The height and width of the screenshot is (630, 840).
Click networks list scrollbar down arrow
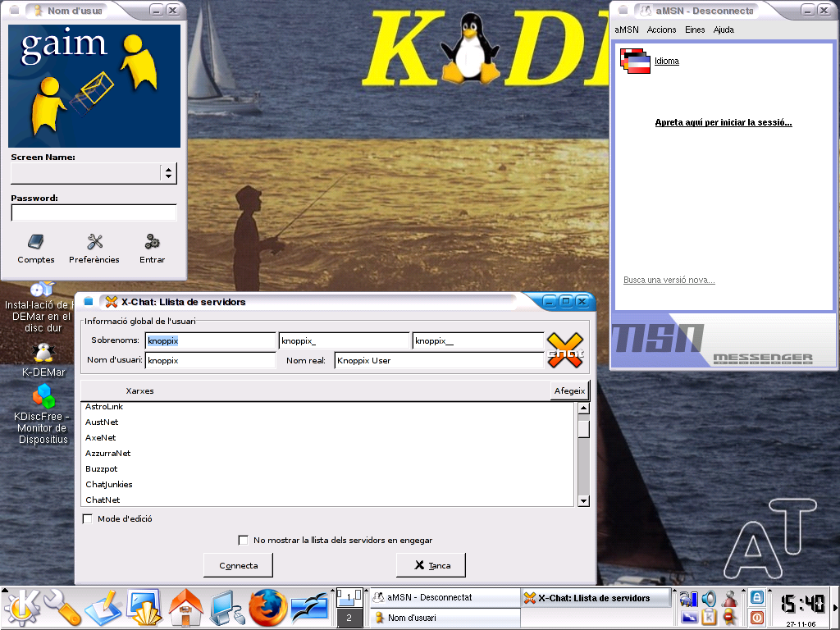coord(583,501)
